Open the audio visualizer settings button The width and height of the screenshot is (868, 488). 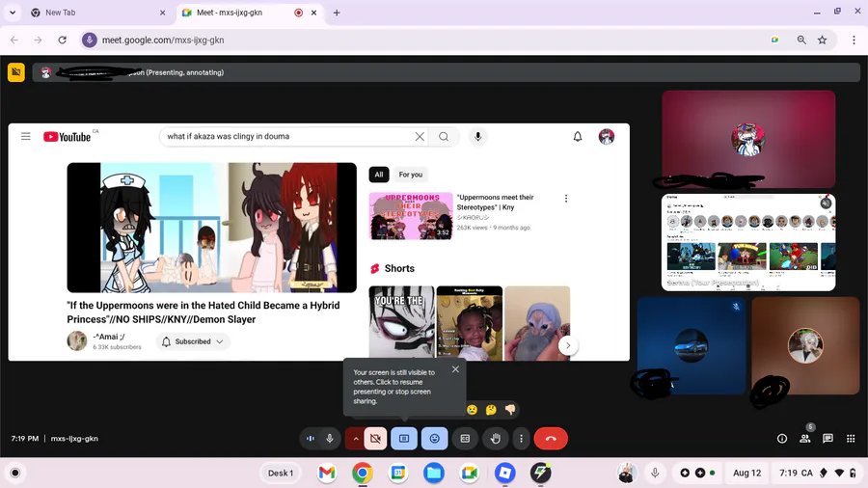click(x=311, y=439)
